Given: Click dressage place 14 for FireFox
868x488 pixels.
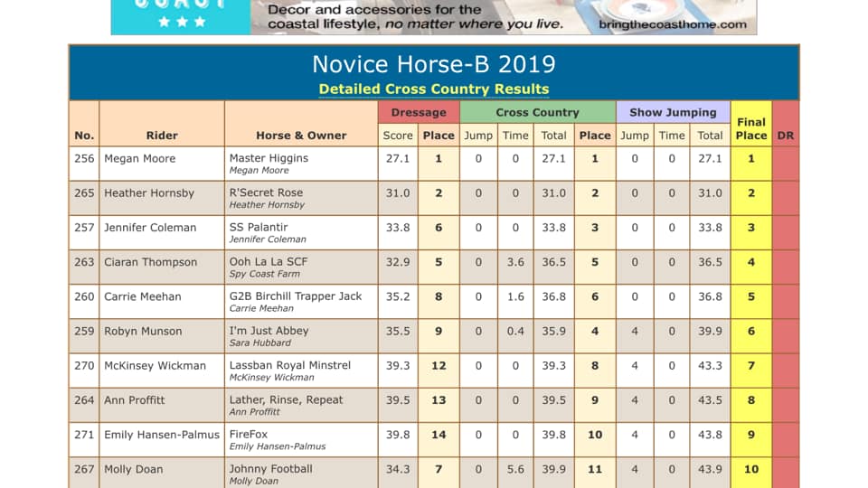Looking at the screenshot, I should (x=439, y=435).
